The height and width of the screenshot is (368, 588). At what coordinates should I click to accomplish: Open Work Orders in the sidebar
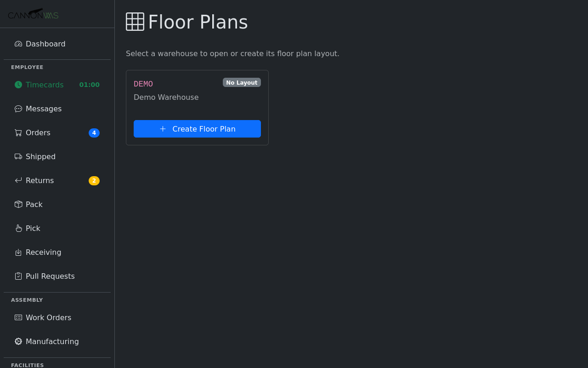click(x=48, y=317)
